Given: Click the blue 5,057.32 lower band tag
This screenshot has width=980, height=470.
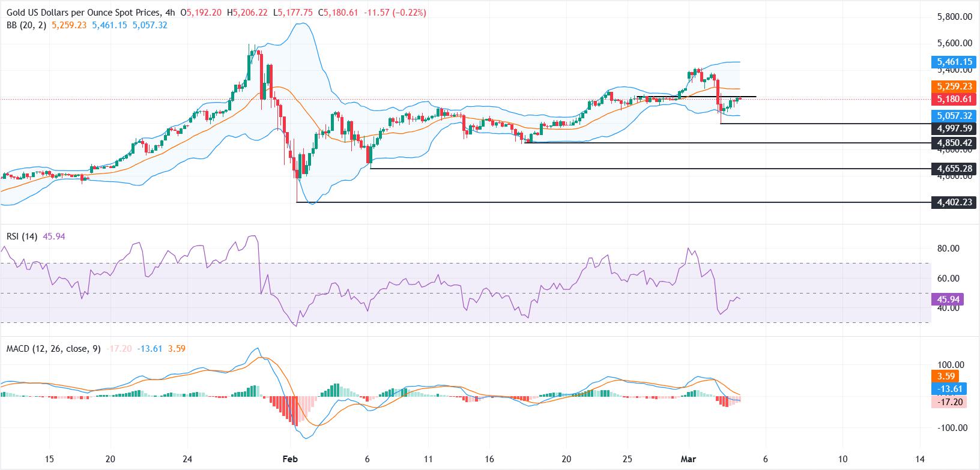Looking at the screenshot, I should [x=952, y=116].
